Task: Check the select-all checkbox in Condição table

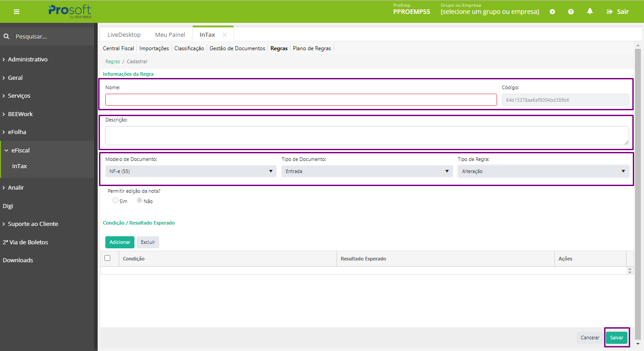Action: [x=107, y=258]
